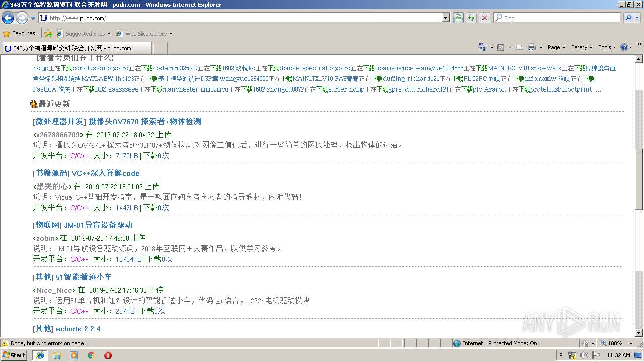Click the Add to Favorites Bar icon
The image size is (644, 362).
click(x=48, y=34)
